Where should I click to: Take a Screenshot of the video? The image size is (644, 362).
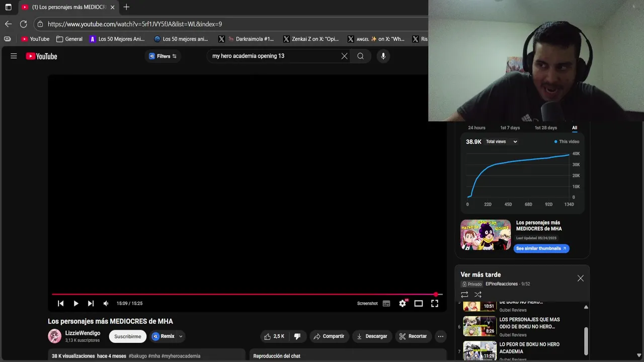367,303
